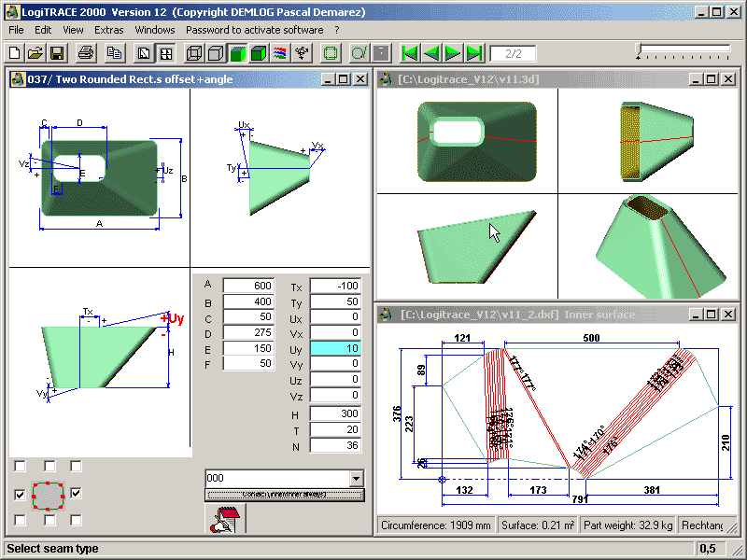Image resolution: width=747 pixels, height=560 pixels.
Task: Click the T thickness field showing 20
Action: click(335, 429)
